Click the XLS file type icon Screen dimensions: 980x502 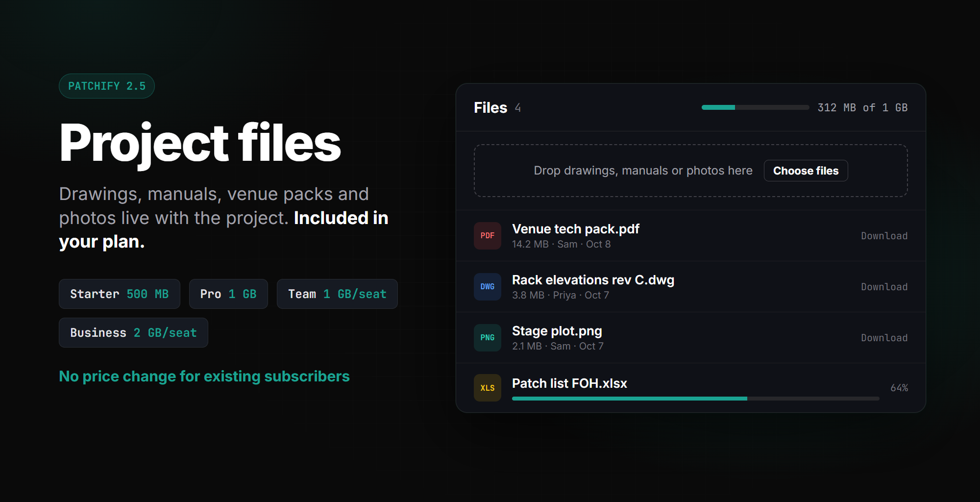pos(488,388)
